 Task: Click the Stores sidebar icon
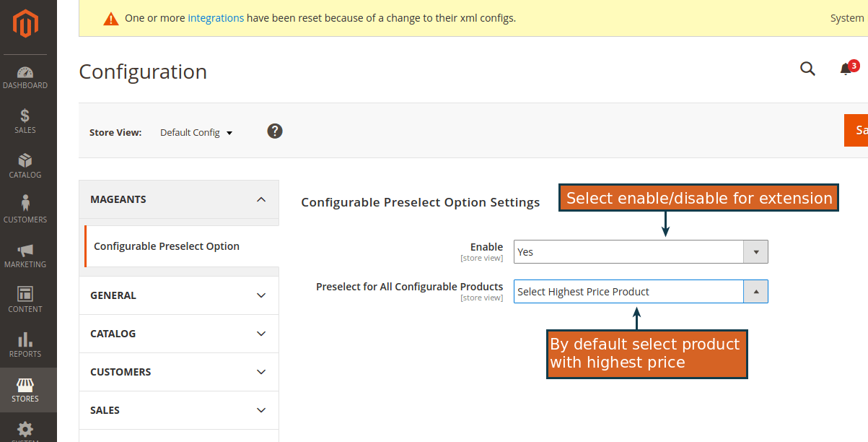coord(26,388)
